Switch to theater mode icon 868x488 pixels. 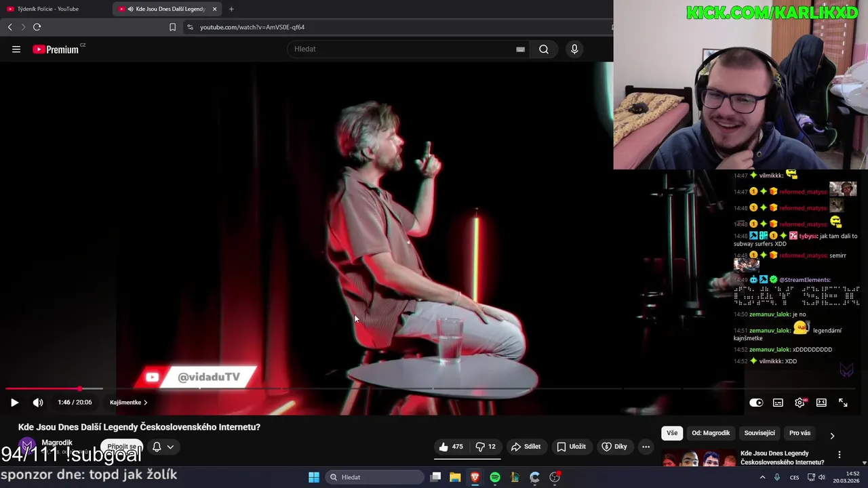tap(821, 402)
